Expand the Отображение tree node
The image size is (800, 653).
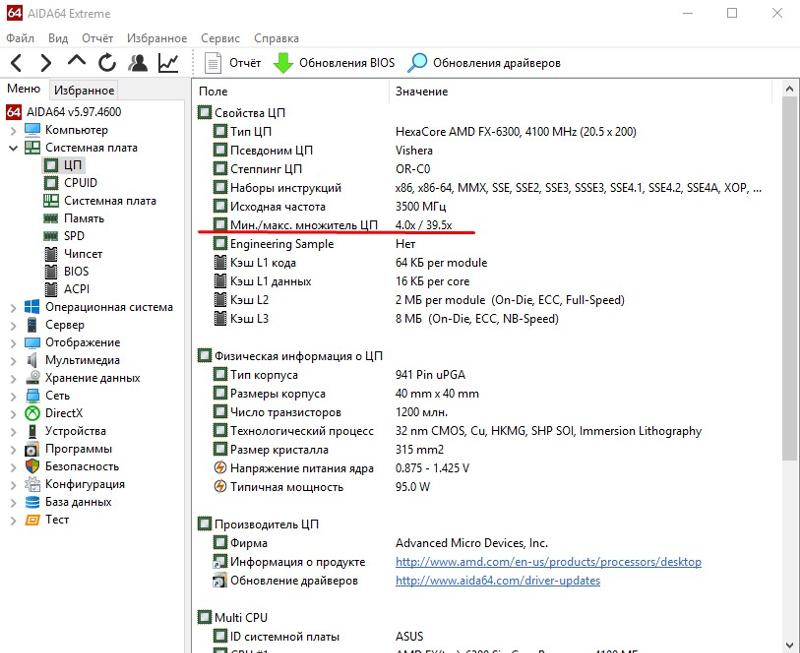coord(13,343)
